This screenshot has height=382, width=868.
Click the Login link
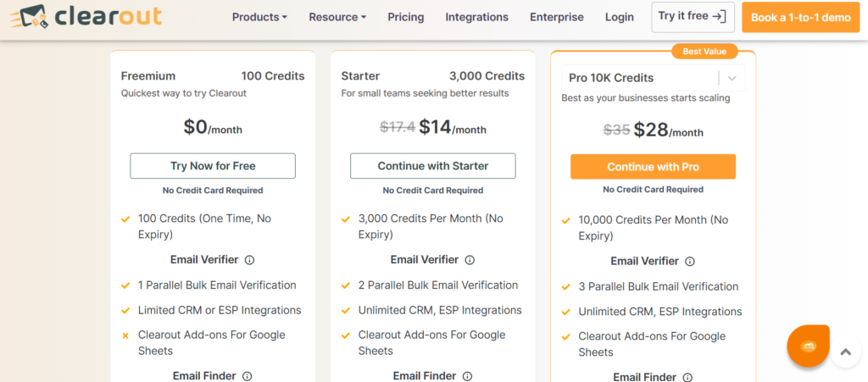[x=620, y=17]
